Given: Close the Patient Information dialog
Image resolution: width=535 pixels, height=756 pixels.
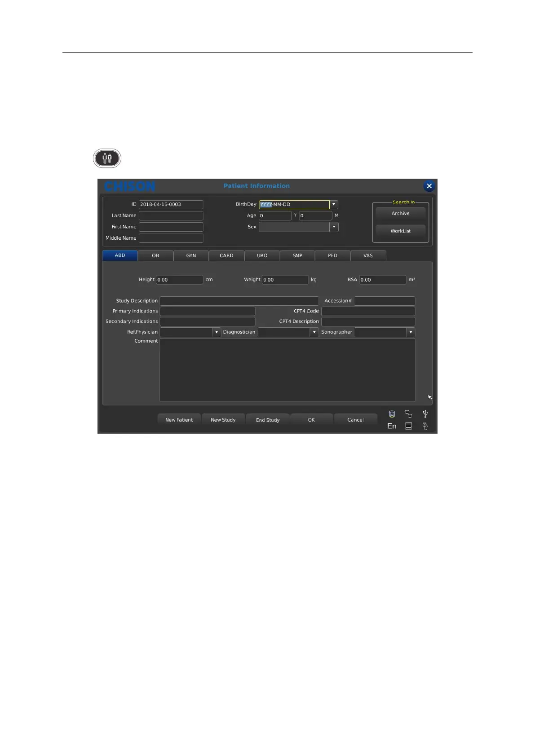Looking at the screenshot, I should point(429,186).
